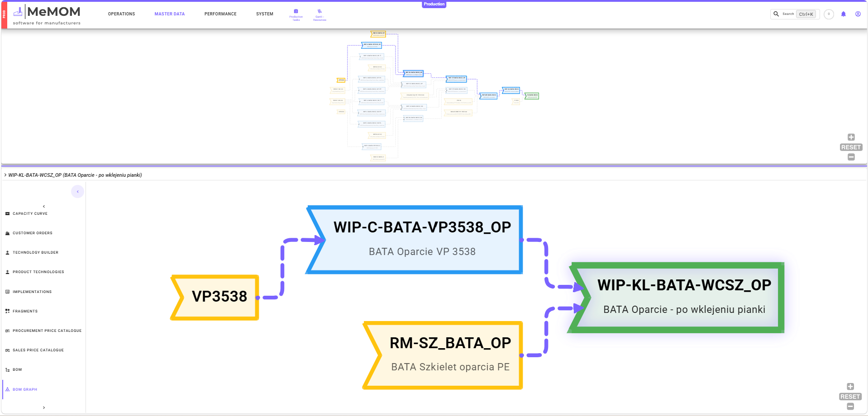Open the Master Data menu

[x=170, y=14]
